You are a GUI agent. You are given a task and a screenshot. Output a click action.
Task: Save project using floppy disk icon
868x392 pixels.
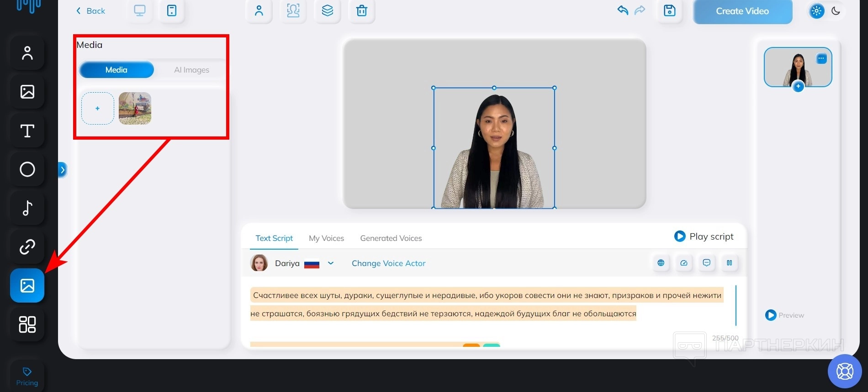click(x=669, y=11)
